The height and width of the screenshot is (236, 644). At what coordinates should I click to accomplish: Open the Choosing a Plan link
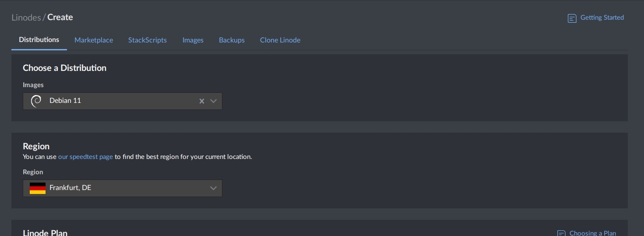pyautogui.click(x=593, y=233)
